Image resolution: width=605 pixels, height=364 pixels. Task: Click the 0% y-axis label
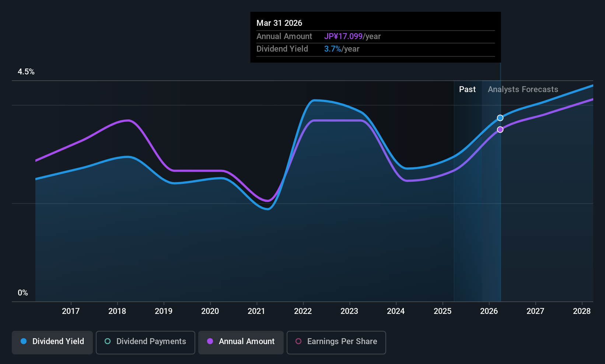[23, 293]
